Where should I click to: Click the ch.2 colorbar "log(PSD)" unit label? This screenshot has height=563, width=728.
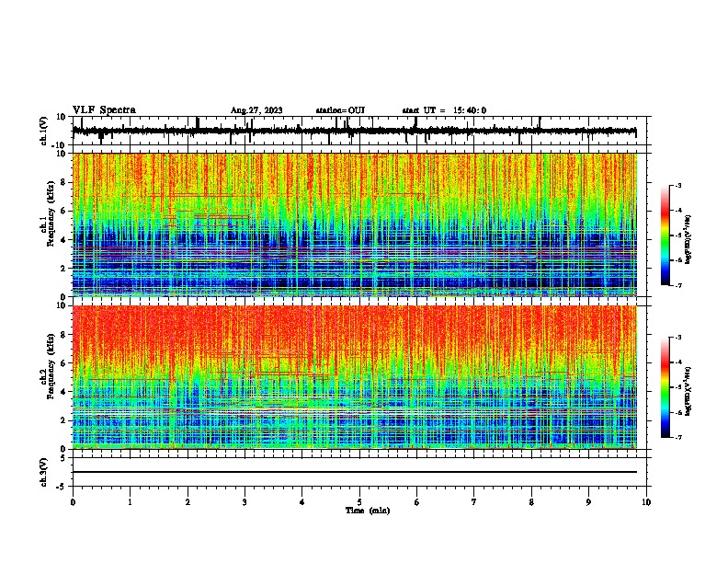point(688,392)
